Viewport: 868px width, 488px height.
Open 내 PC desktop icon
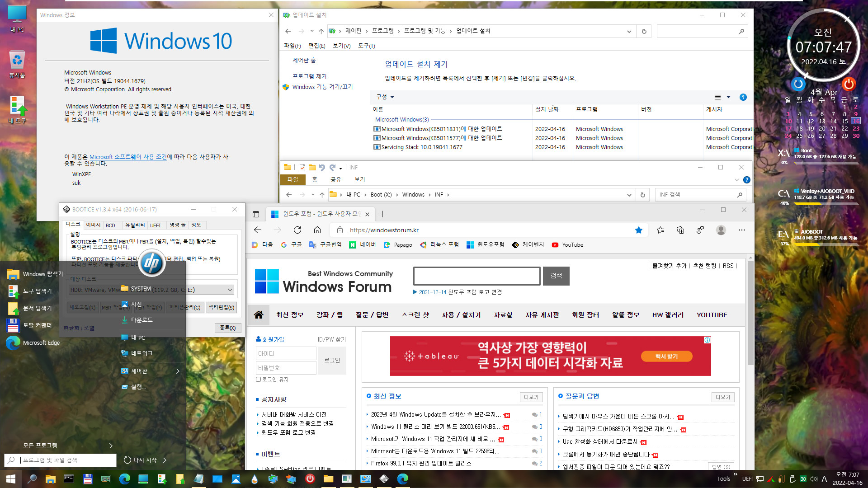(x=17, y=19)
